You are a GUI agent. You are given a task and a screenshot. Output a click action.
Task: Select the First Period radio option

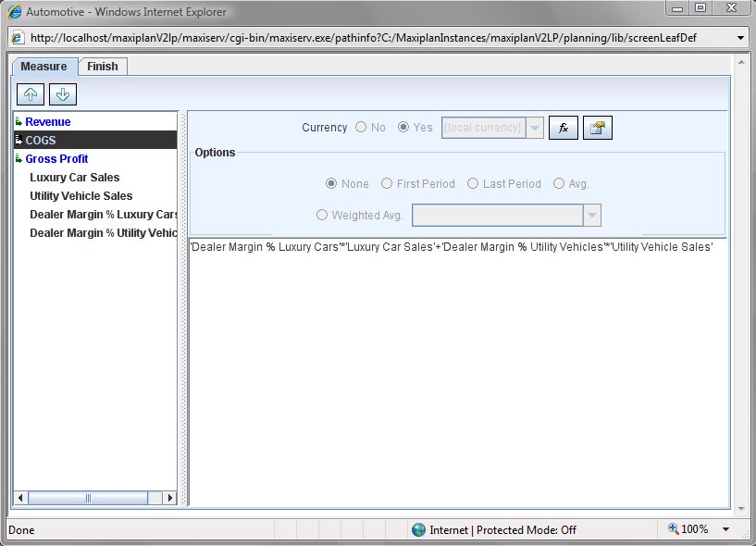tap(387, 184)
